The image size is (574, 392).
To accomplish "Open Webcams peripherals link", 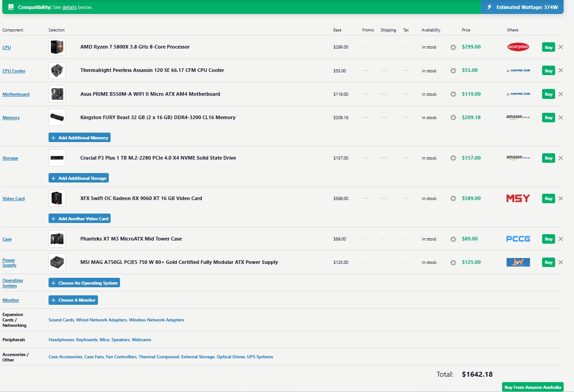I will coord(142,339).
